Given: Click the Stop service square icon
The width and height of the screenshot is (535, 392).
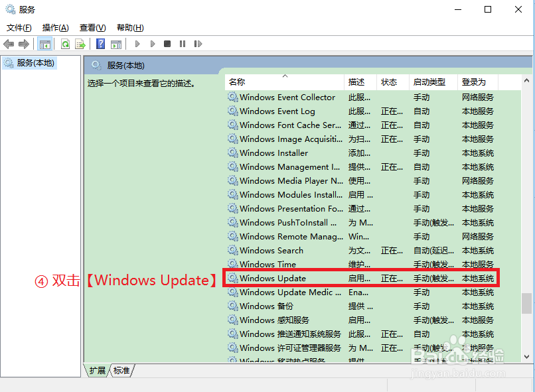Looking at the screenshot, I should coord(167,44).
